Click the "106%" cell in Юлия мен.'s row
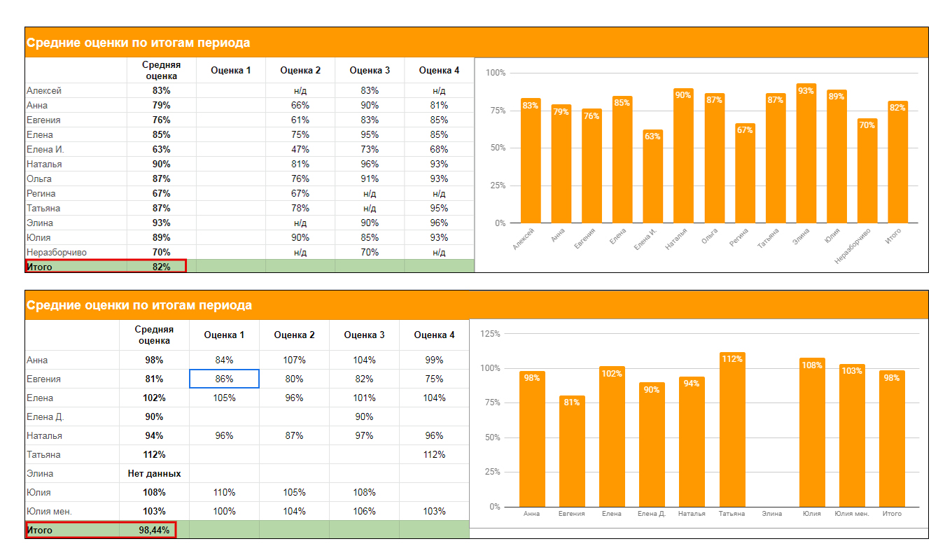 coord(364,511)
